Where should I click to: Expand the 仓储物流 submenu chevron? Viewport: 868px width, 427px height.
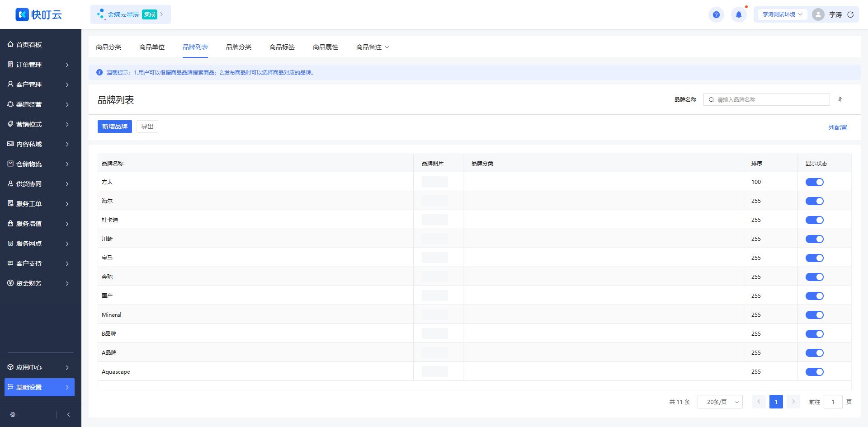[x=67, y=164]
